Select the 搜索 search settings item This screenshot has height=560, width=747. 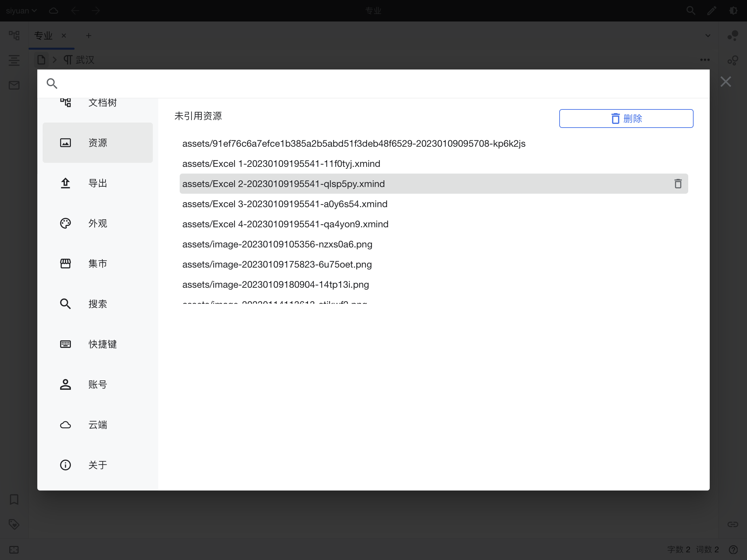97,304
